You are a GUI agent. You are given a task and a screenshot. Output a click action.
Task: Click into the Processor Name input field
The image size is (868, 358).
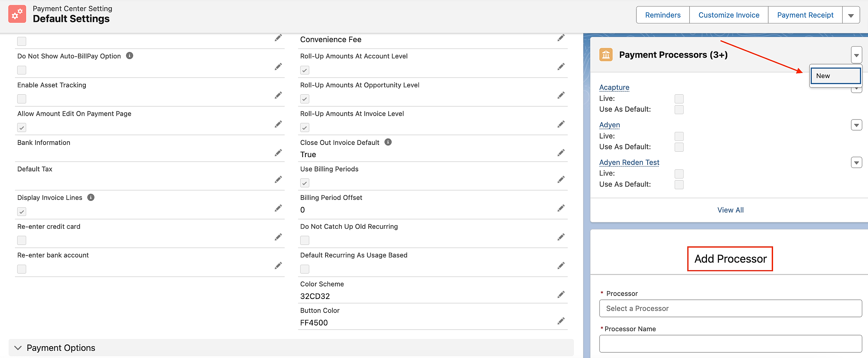click(730, 344)
